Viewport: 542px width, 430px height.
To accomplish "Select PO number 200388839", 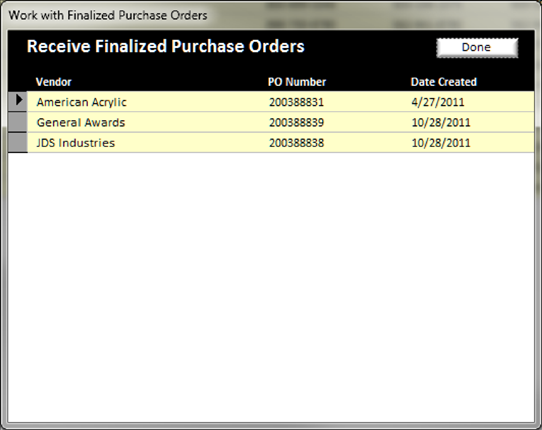I will [x=297, y=122].
